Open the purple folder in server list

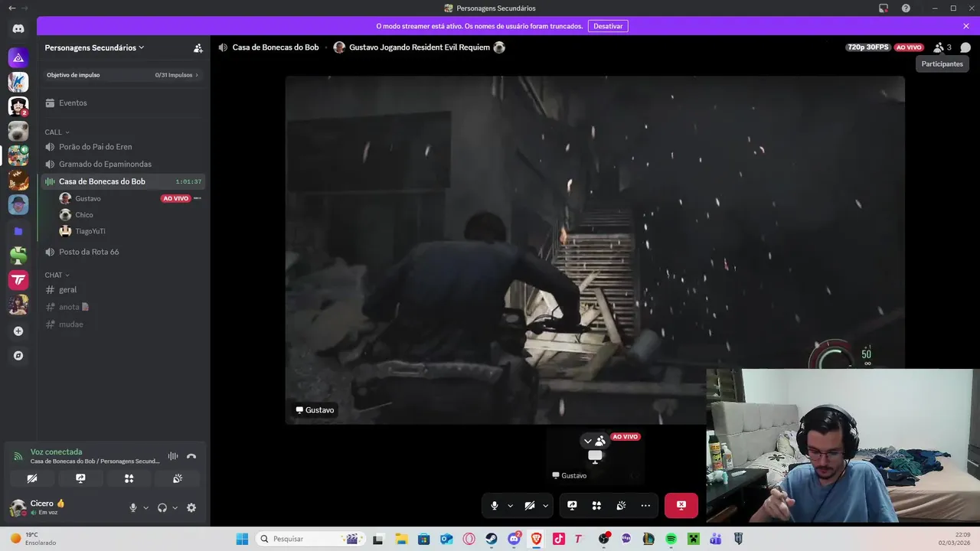tap(18, 231)
